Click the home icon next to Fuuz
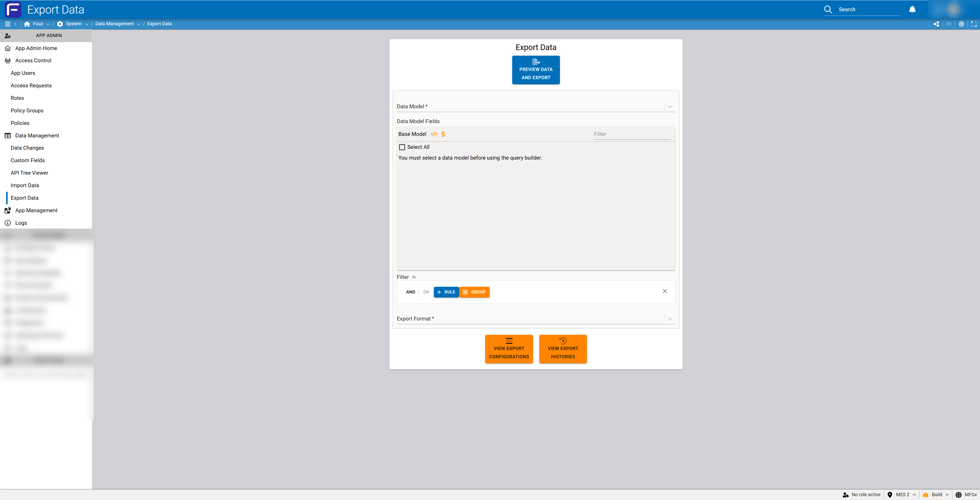980x500 pixels. (27, 24)
